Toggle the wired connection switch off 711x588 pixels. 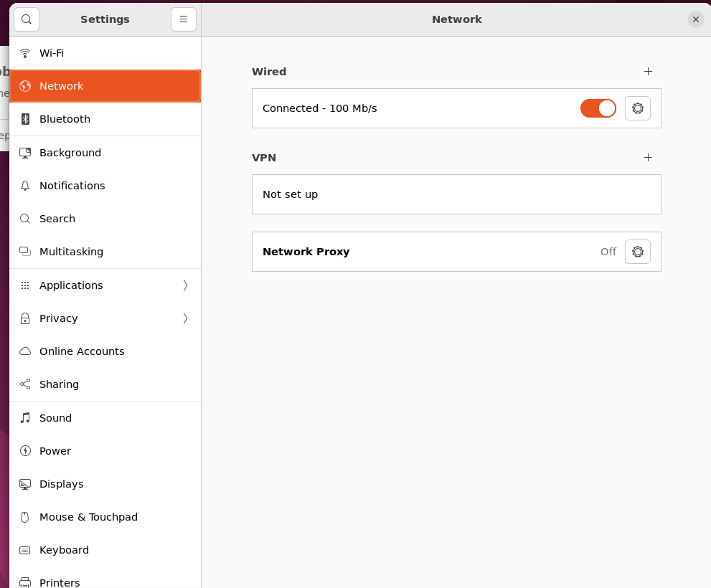[598, 108]
